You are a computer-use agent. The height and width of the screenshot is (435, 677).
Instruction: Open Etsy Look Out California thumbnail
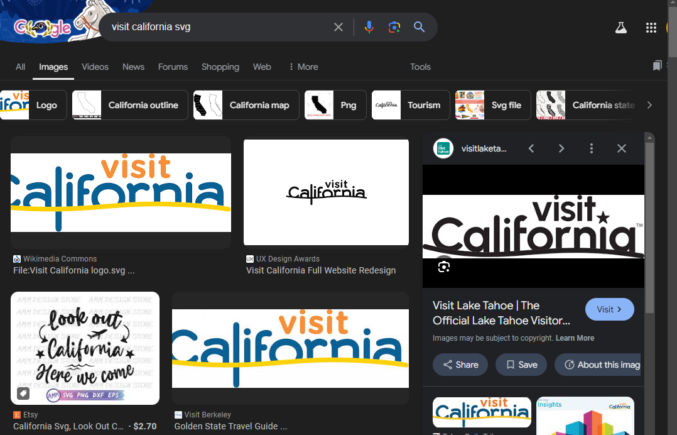click(85, 348)
